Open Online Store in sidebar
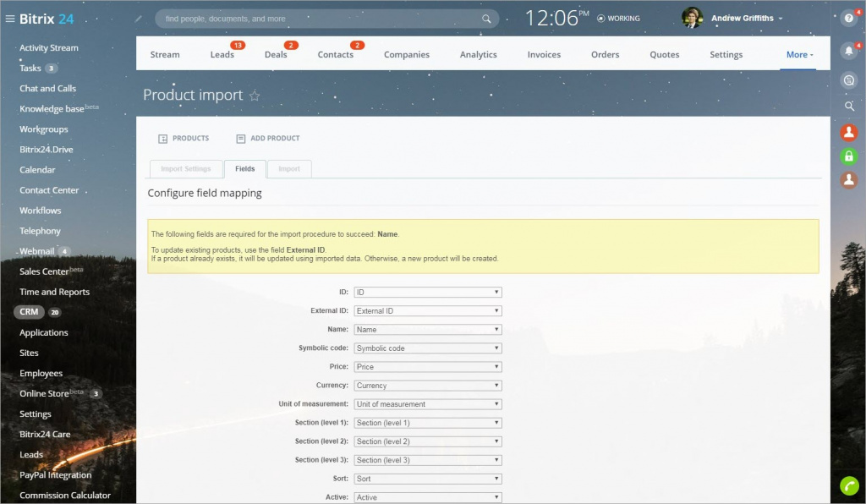 [x=44, y=393]
